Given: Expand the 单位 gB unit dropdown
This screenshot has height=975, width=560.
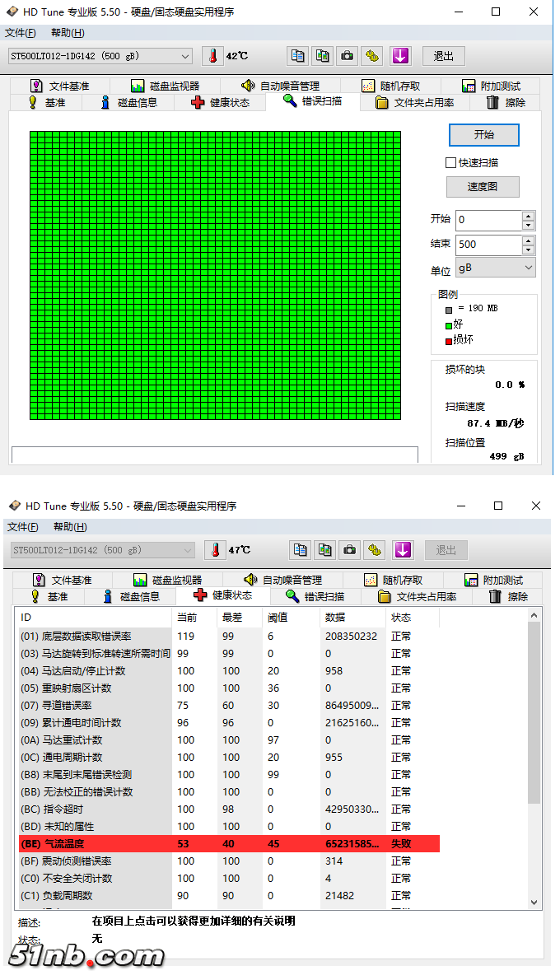Looking at the screenshot, I should [x=528, y=268].
